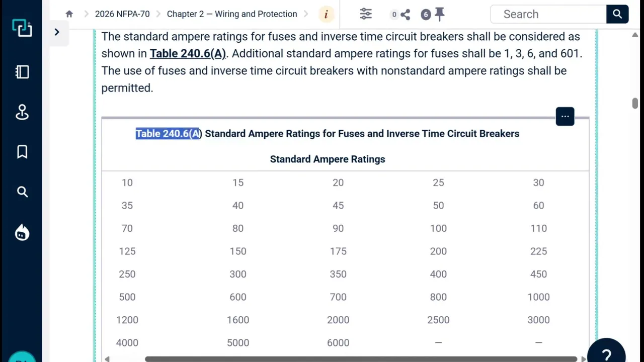Open the table options ellipsis menu
Screen dimensions: 644x362
[x=565, y=117]
